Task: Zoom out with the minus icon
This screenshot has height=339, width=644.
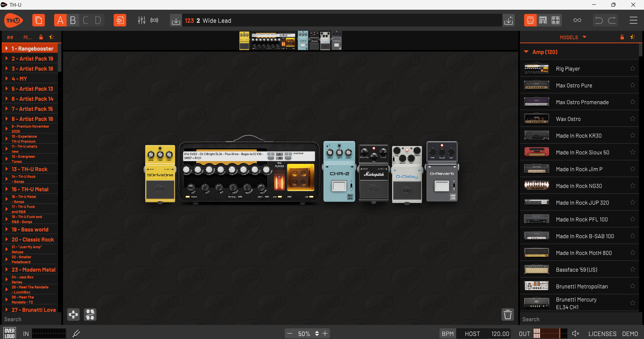Action: 290,334
